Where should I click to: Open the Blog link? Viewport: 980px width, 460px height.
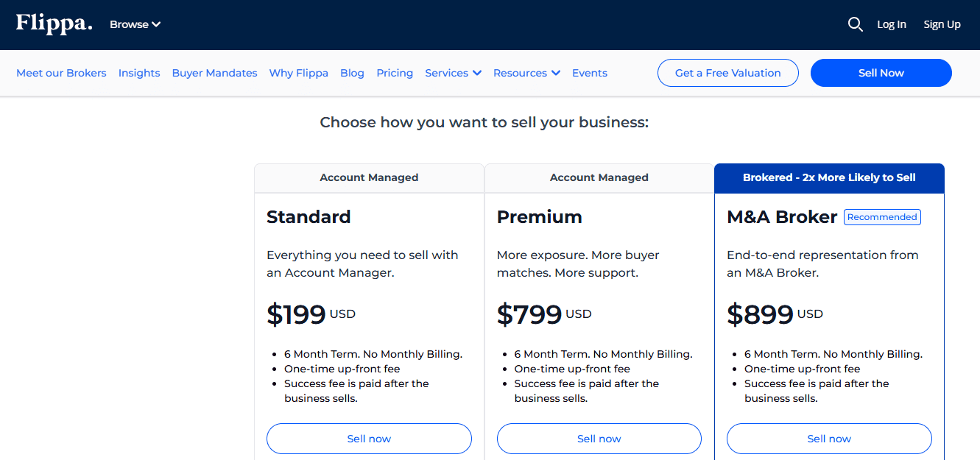[x=352, y=73]
